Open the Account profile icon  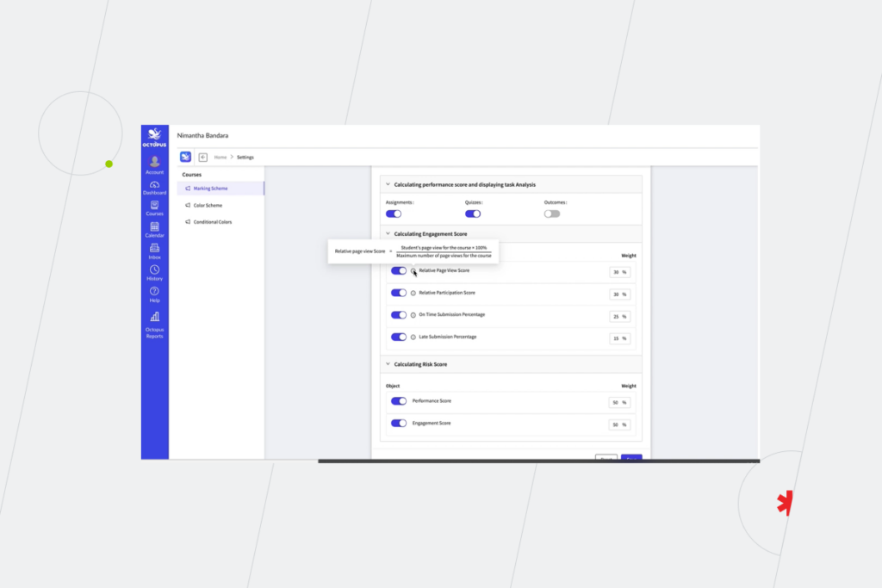154,162
